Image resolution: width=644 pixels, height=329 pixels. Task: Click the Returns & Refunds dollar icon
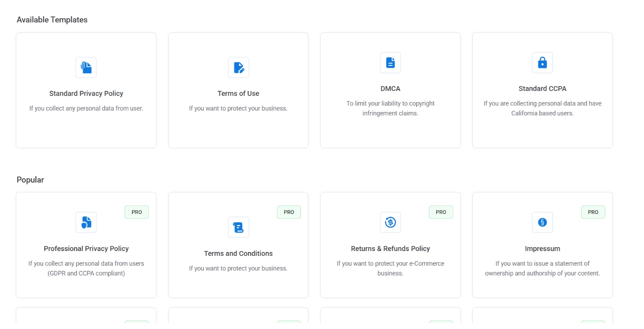click(x=390, y=222)
